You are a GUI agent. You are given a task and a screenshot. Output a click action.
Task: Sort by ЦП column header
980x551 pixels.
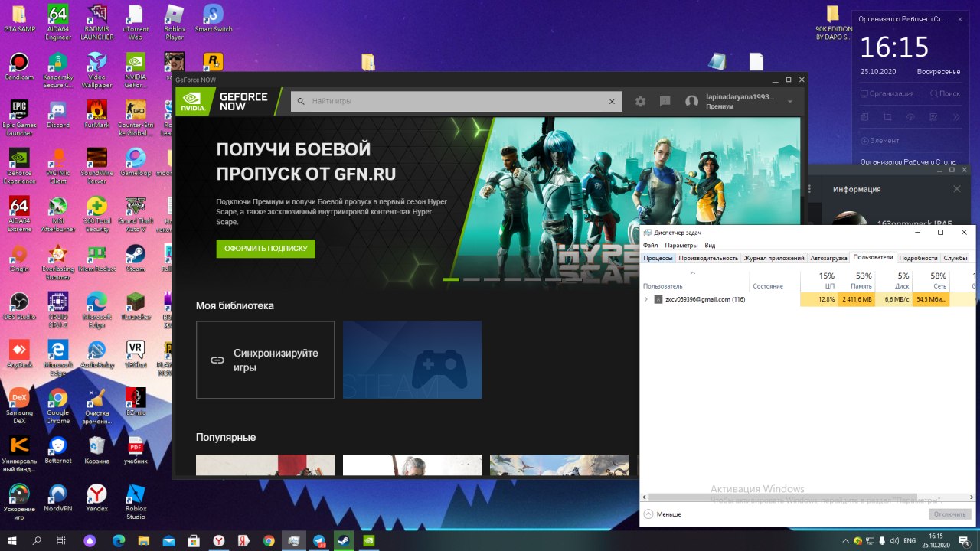point(820,280)
